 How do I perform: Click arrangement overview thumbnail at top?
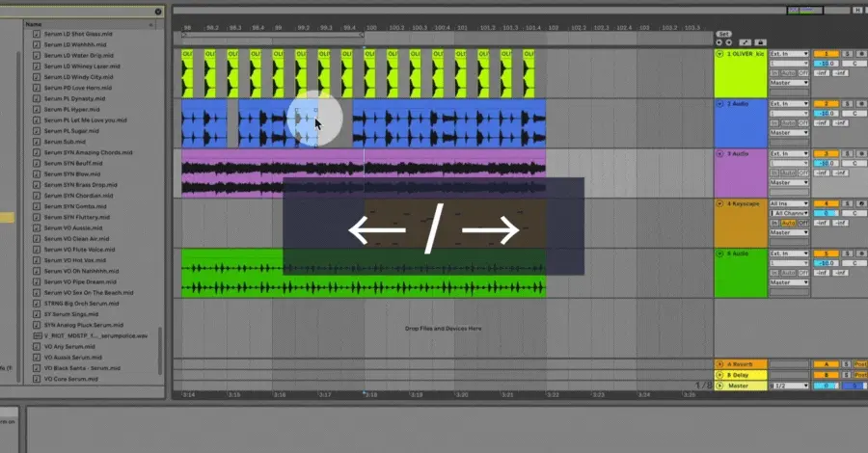(x=805, y=11)
